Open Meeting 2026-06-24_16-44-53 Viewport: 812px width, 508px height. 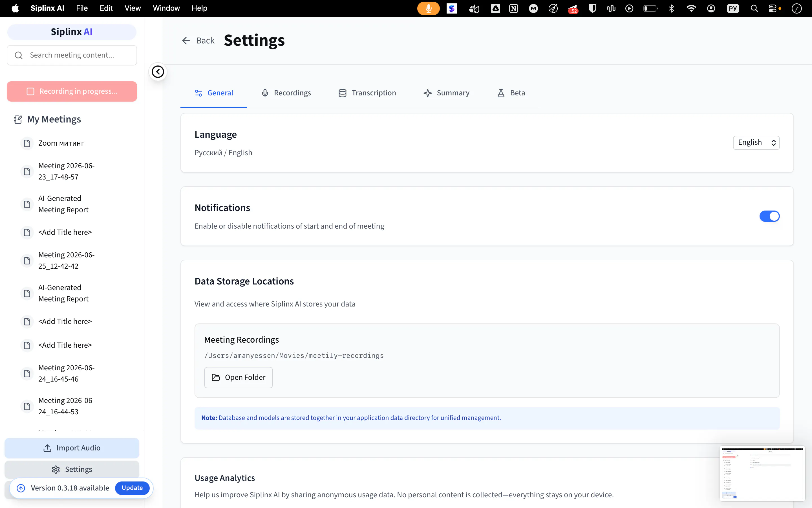pyautogui.click(x=67, y=406)
